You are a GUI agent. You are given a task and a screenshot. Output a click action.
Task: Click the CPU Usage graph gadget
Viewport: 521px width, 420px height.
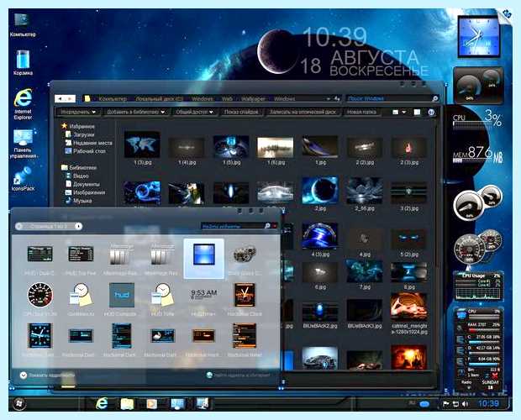click(479, 287)
